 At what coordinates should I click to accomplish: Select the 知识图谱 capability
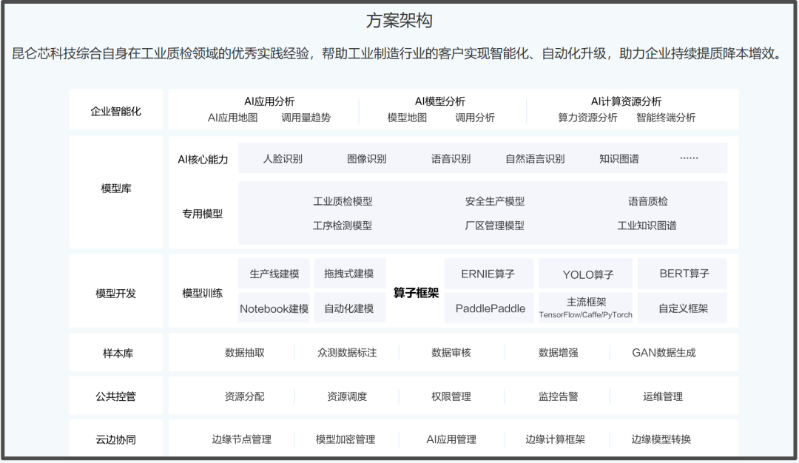[x=619, y=159]
